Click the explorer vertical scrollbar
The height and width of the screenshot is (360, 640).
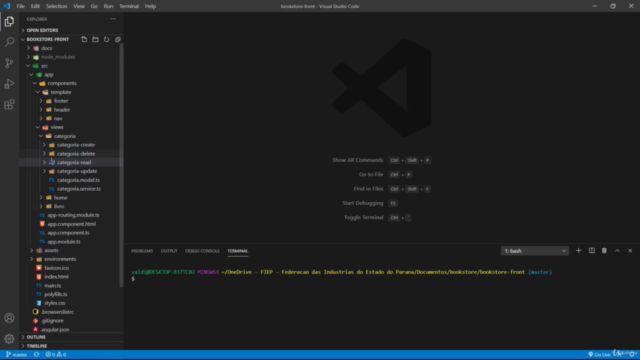click(121, 165)
